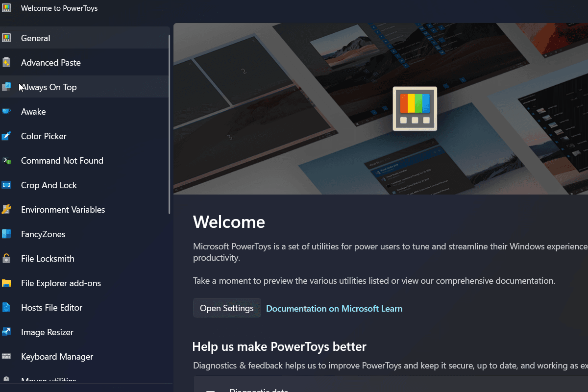Open Documentation on Microsoft Learn link

334,309
